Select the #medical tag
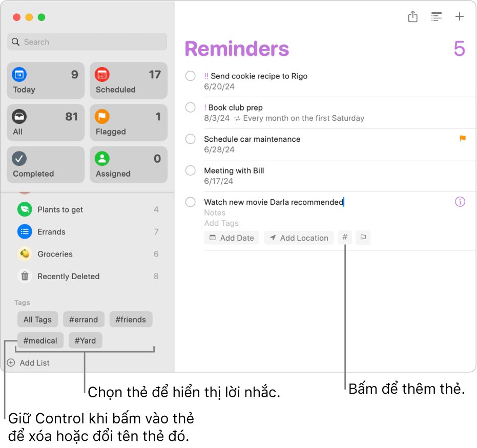Viewport: 477px width, 448px height. [40, 340]
